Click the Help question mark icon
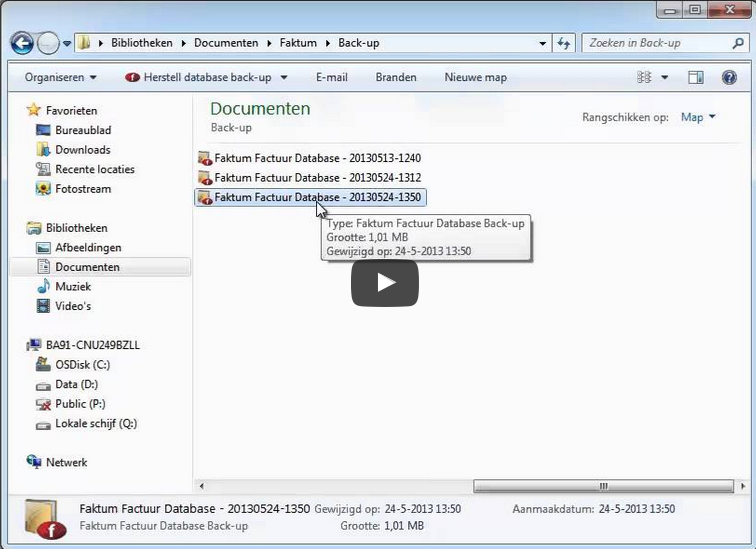The width and height of the screenshot is (756, 549). (729, 77)
